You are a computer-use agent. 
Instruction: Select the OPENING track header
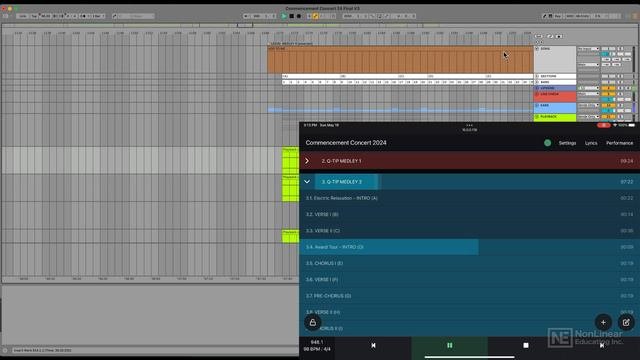click(x=555, y=88)
